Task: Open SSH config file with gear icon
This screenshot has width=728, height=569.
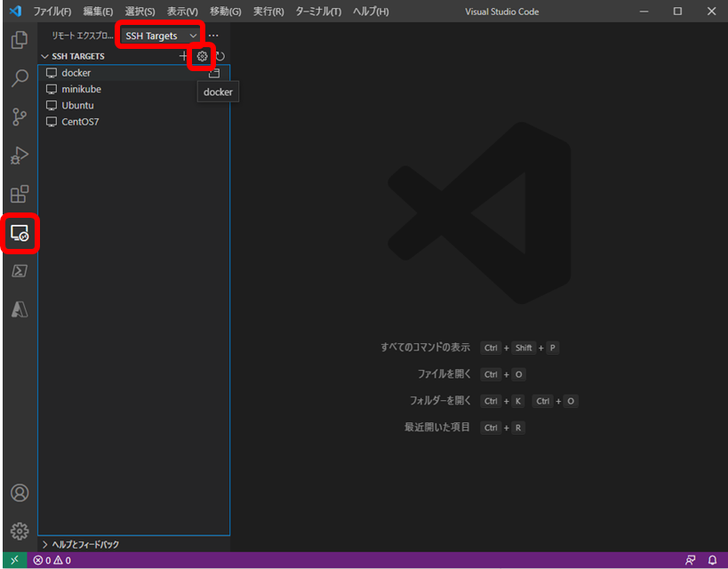Action: click(x=202, y=56)
